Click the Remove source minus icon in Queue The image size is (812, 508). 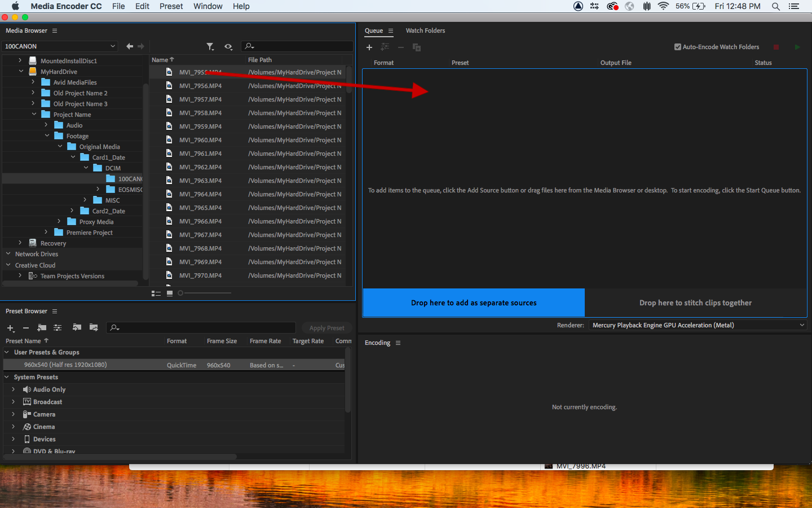[x=401, y=47]
